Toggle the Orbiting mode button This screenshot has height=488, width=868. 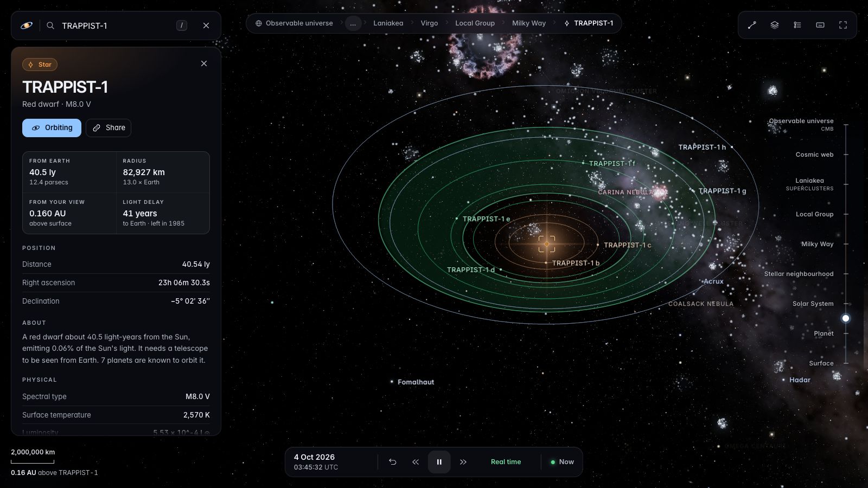[x=52, y=128]
